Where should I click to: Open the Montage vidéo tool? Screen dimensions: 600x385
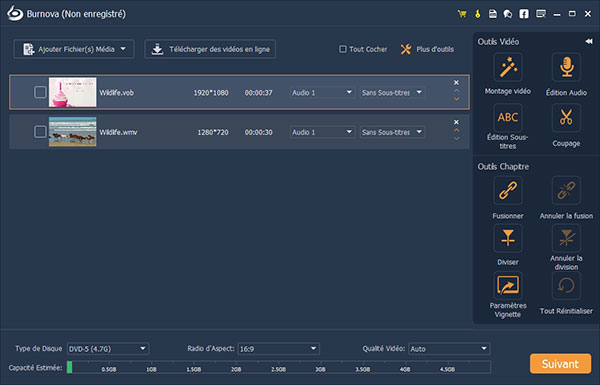pos(507,68)
